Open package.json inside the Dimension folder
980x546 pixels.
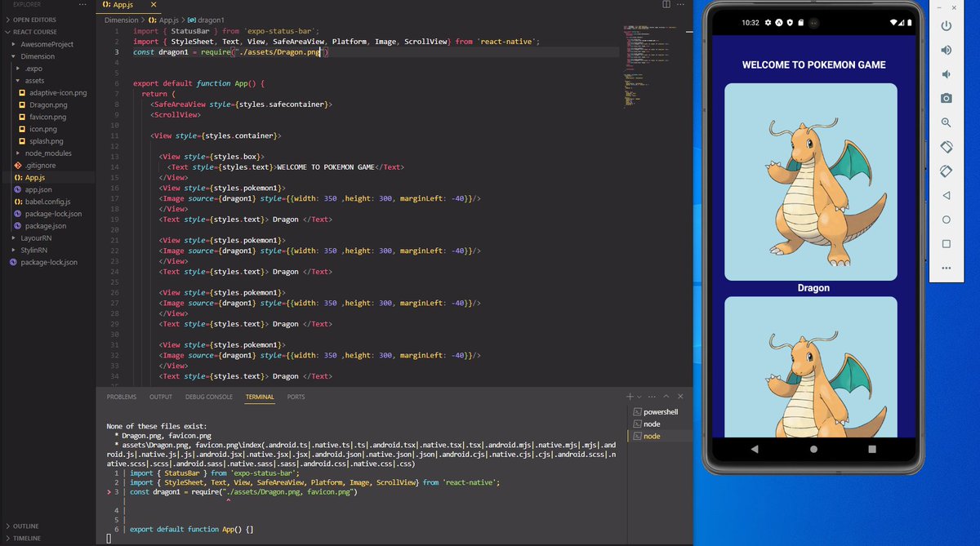click(46, 226)
